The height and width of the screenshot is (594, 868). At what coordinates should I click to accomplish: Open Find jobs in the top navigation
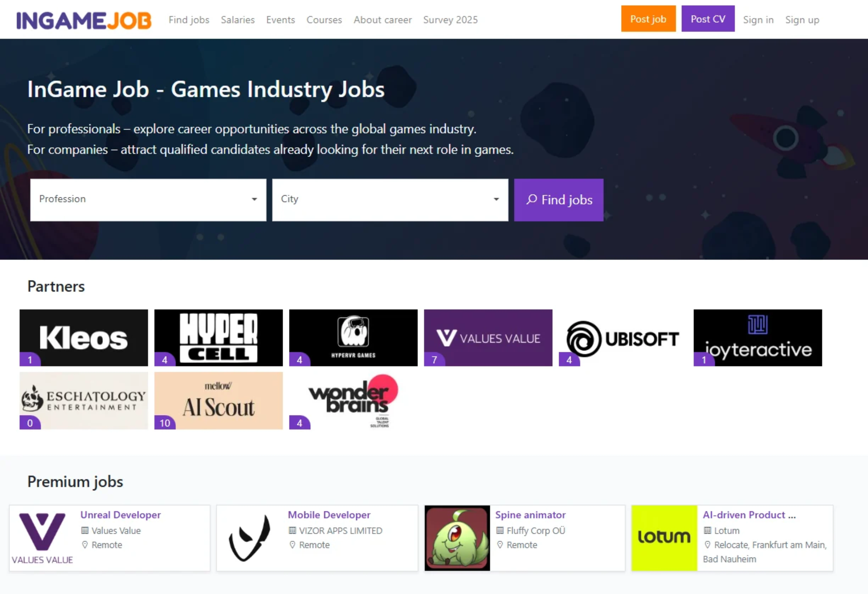pos(189,20)
